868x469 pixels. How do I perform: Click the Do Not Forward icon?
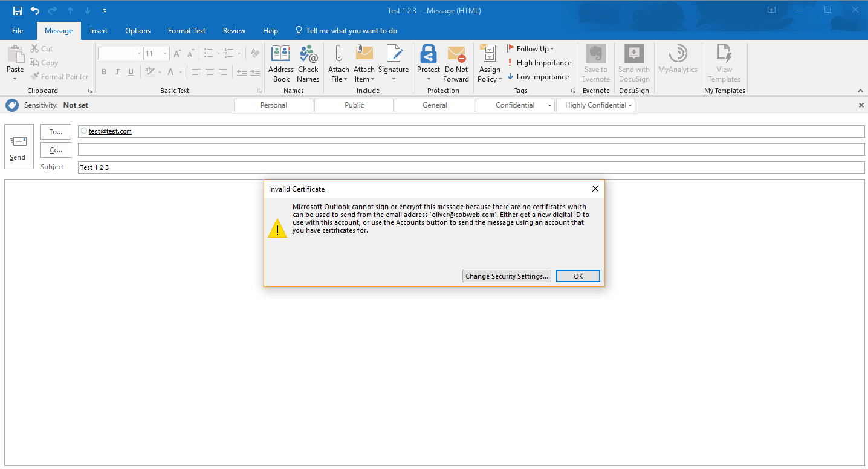click(456, 63)
